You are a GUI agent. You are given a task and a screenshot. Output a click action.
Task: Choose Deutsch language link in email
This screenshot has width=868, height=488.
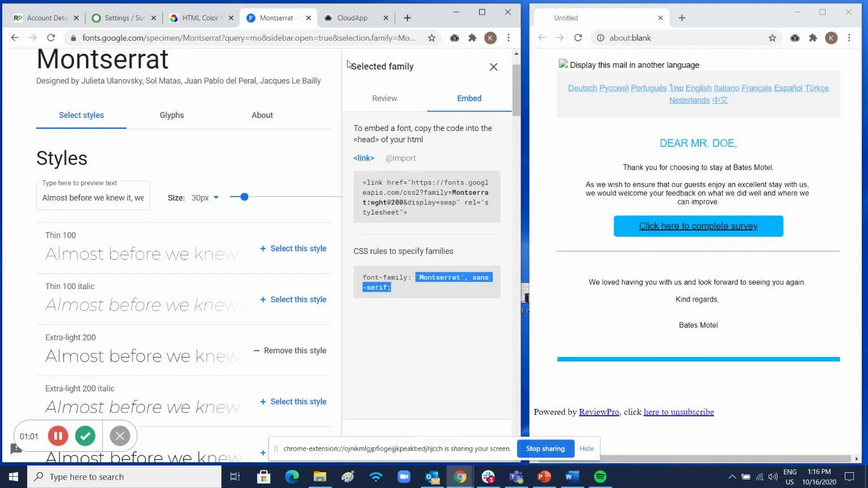pyautogui.click(x=583, y=88)
